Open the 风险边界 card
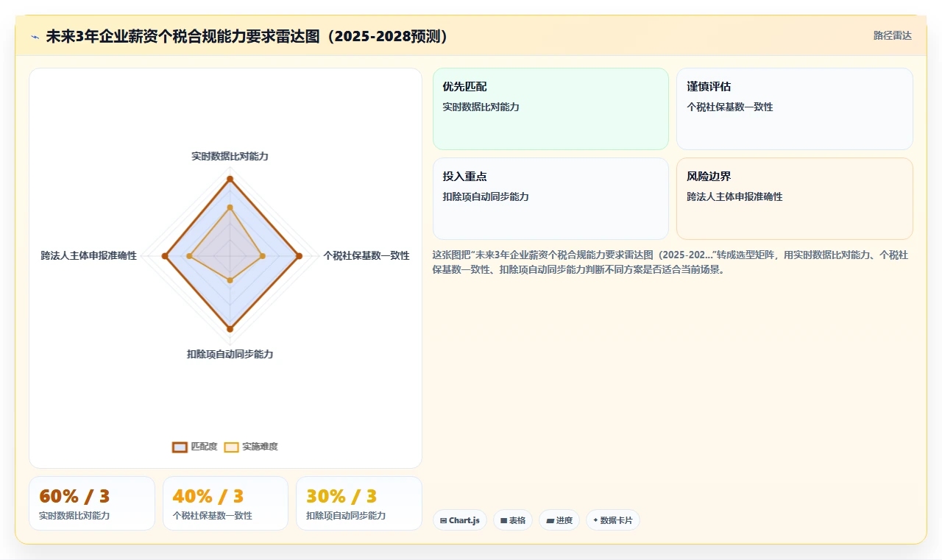Viewport: 942px width, 560px height. point(795,199)
